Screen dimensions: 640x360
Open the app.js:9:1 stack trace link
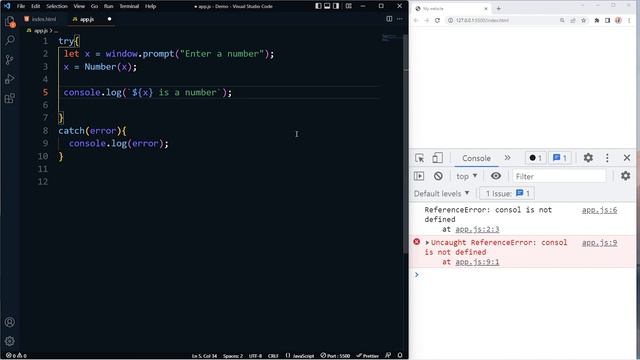(477, 262)
